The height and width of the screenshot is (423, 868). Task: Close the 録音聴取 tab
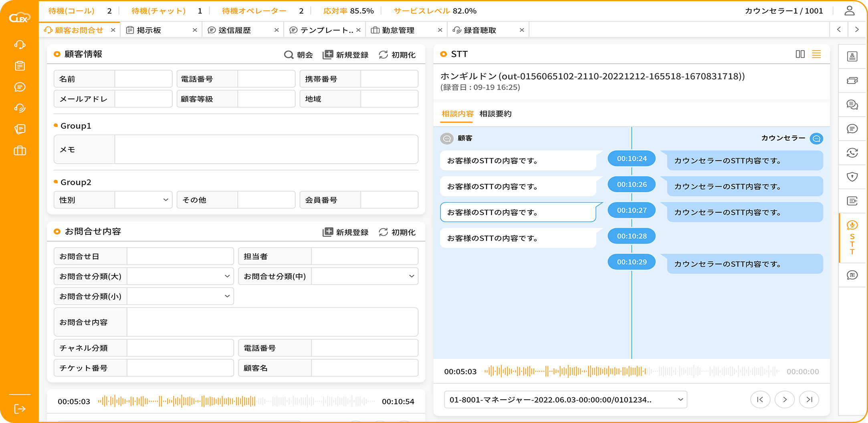click(x=522, y=30)
